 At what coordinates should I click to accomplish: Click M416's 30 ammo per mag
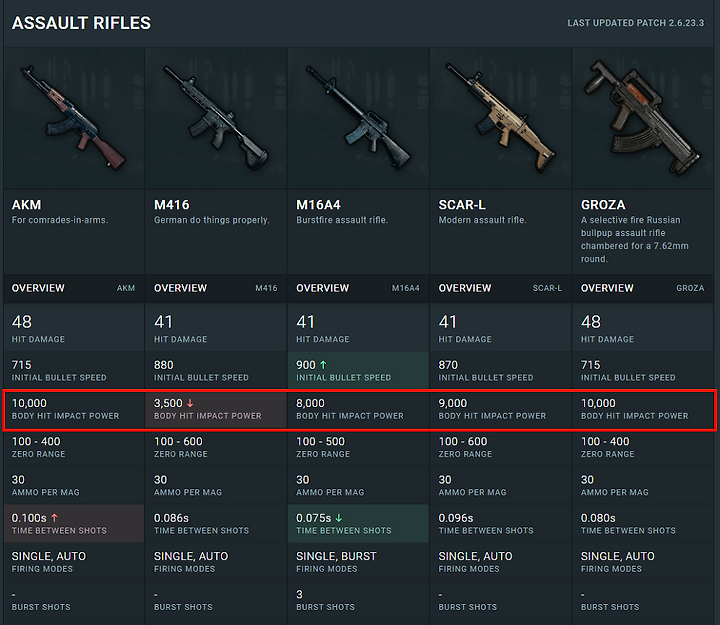pos(161,480)
